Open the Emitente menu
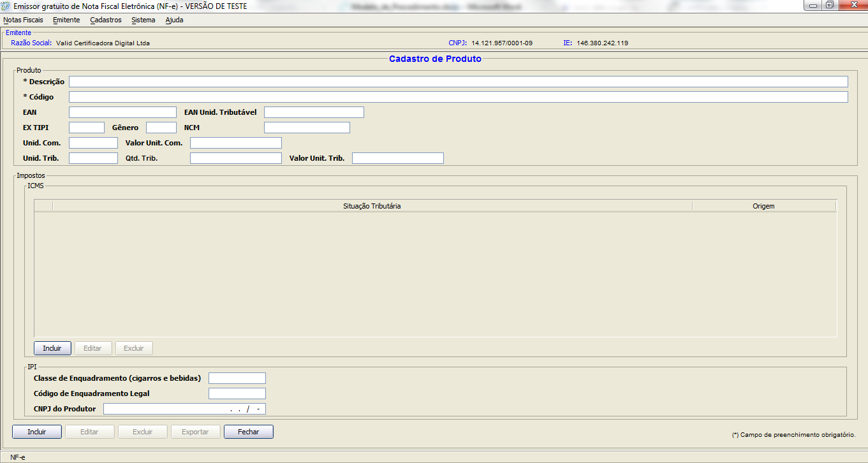Screen dimensions: 868x463 (66, 20)
